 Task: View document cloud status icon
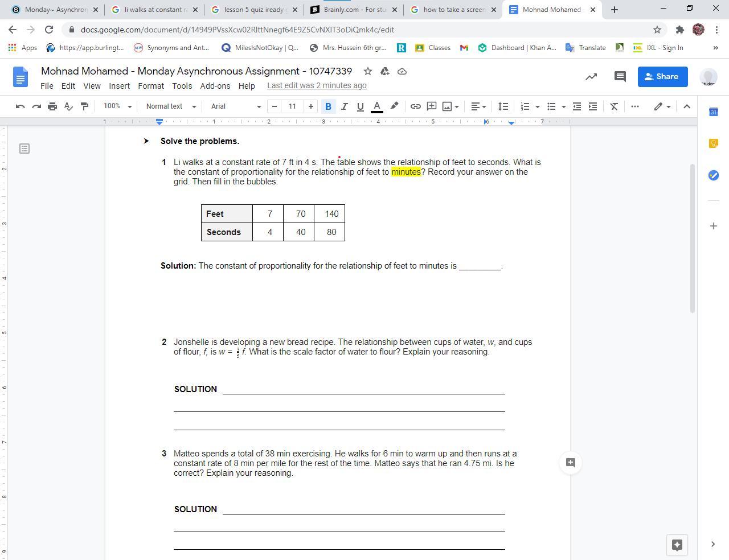coord(402,71)
